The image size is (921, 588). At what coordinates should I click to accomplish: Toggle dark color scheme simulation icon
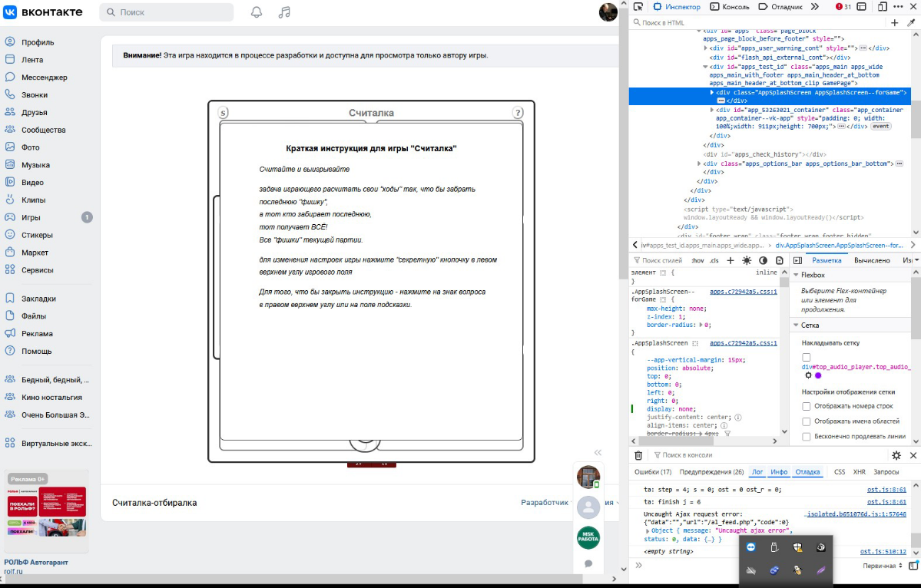point(763,260)
